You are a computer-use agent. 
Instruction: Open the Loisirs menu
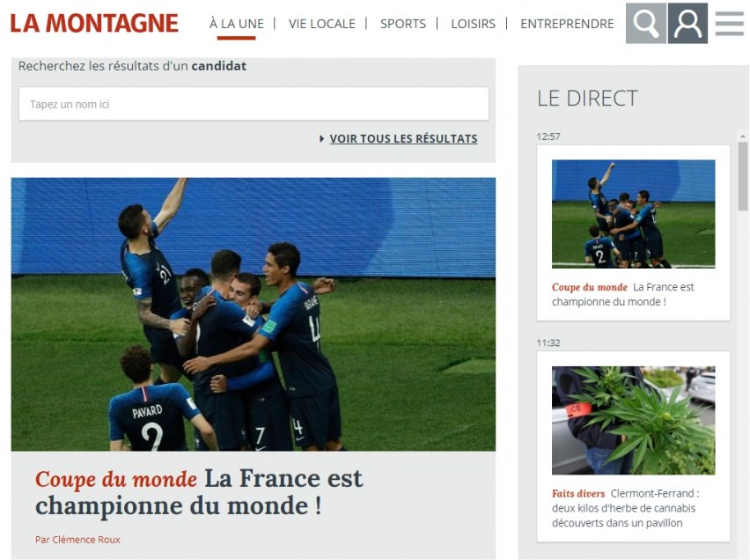coord(473,24)
